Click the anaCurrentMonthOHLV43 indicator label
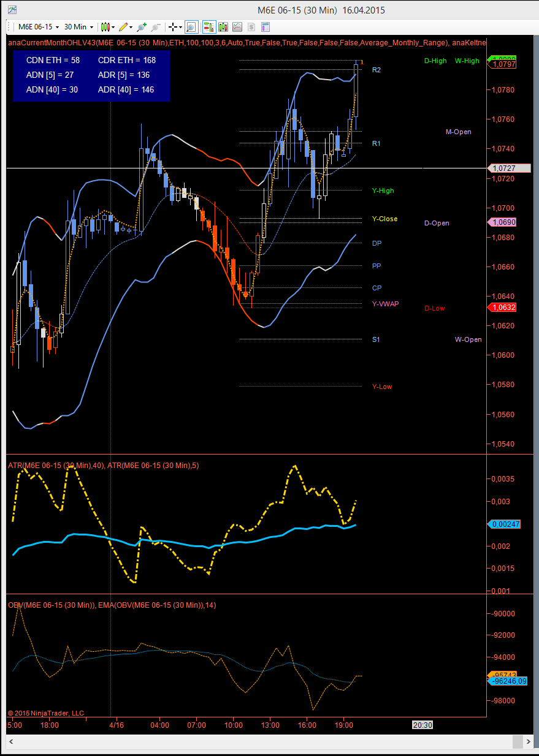 (x=247, y=42)
